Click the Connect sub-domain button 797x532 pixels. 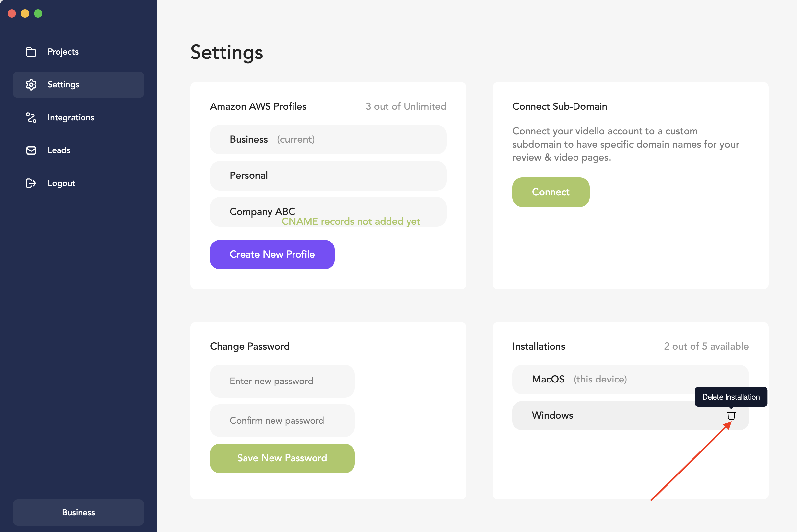pyautogui.click(x=551, y=192)
